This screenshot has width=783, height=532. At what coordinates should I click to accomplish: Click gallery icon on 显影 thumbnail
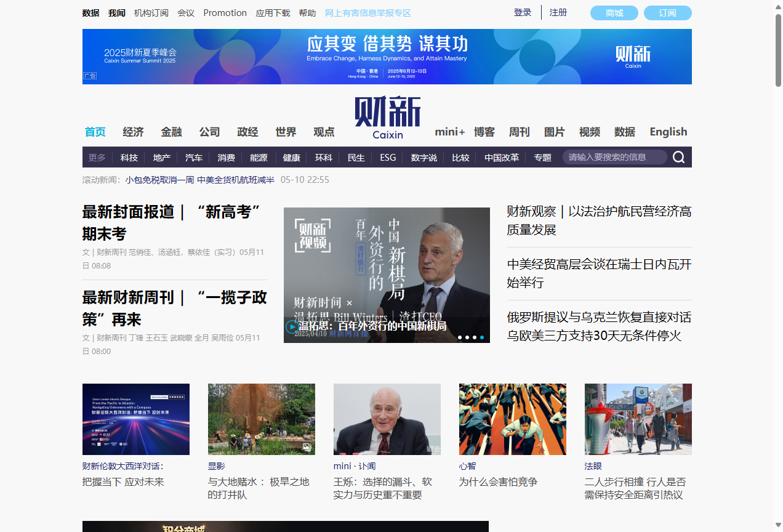[306, 448]
